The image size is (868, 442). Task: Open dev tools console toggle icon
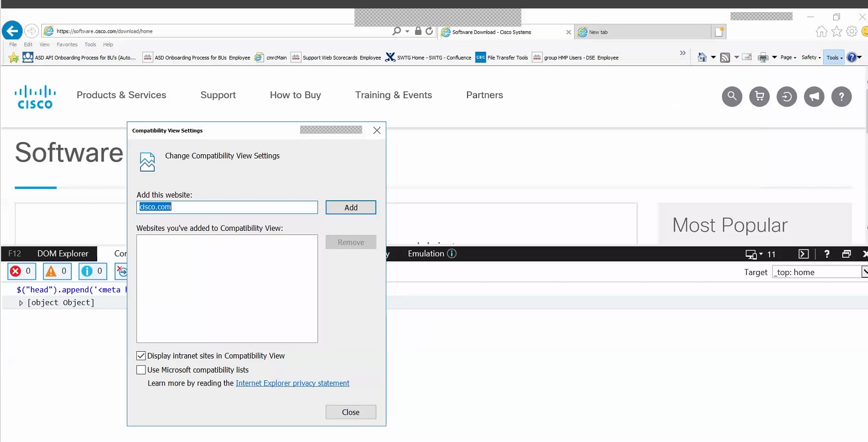click(x=804, y=254)
